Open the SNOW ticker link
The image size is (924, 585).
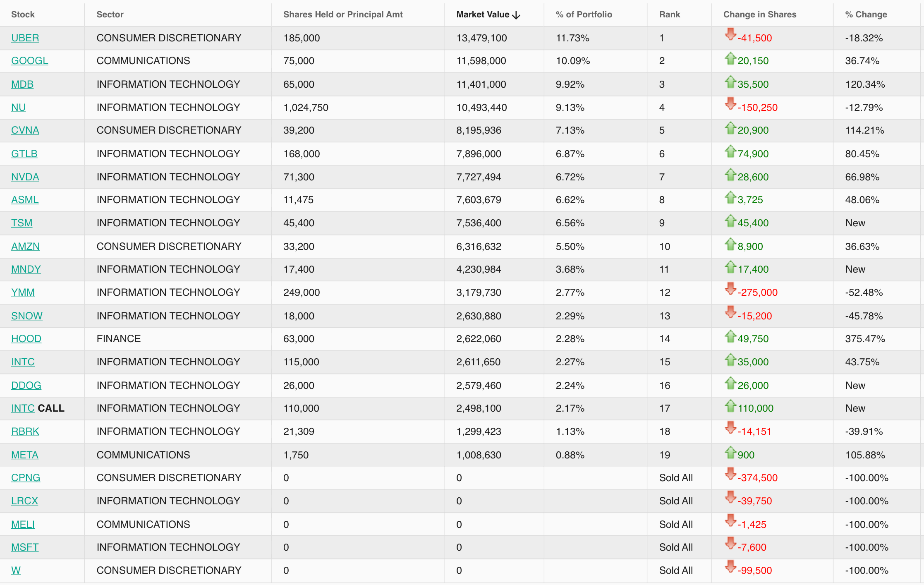(26, 316)
